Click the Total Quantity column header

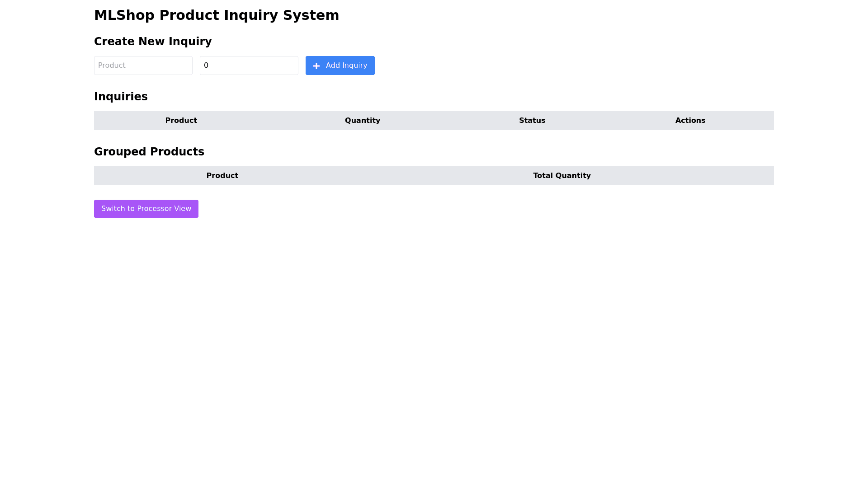pos(561,176)
